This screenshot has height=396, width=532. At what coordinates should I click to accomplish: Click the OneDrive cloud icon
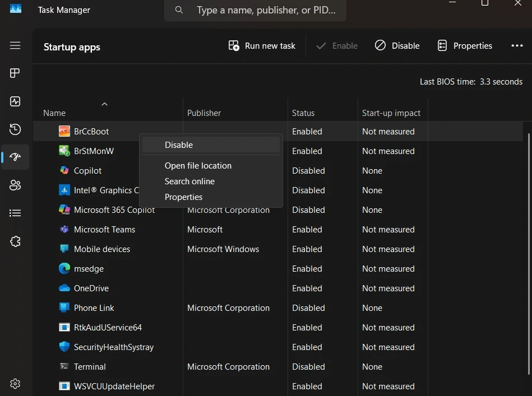[x=64, y=288]
